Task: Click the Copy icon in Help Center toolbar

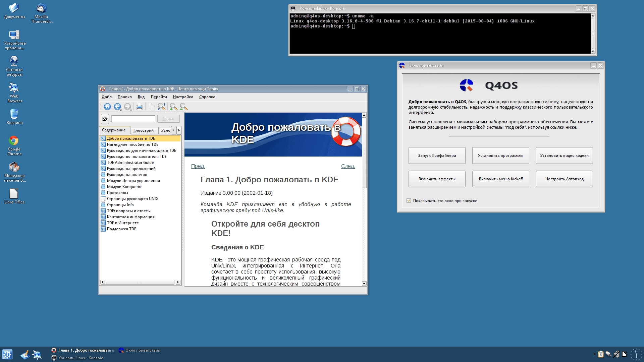Action: coord(152,107)
